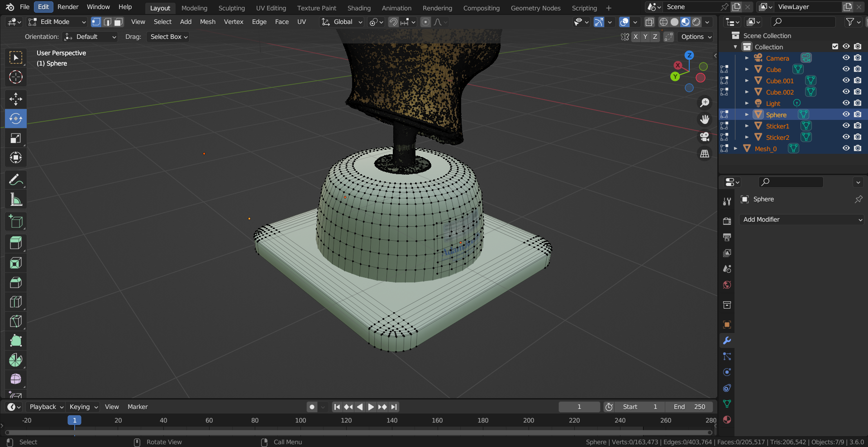Choose the Loop Cut tool
This screenshot has width=868, height=447.
(x=16, y=302)
